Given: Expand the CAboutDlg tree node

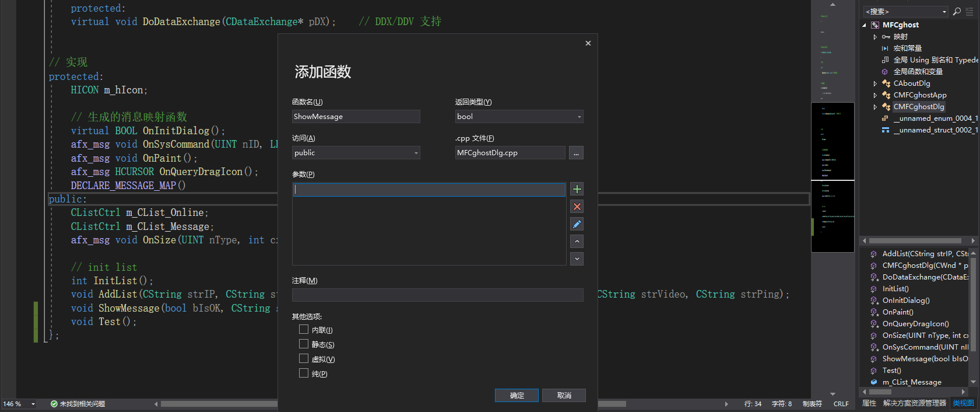Looking at the screenshot, I should click(875, 83).
